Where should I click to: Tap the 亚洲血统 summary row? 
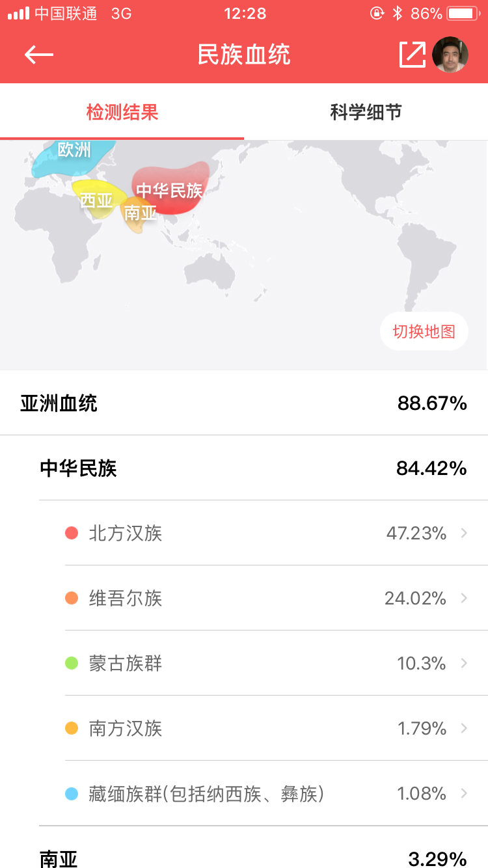(244, 403)
